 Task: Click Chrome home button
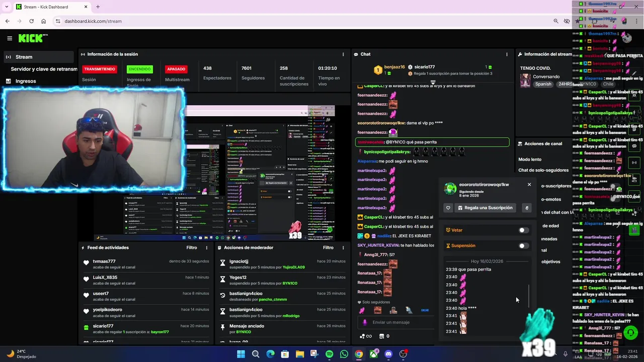44,21
